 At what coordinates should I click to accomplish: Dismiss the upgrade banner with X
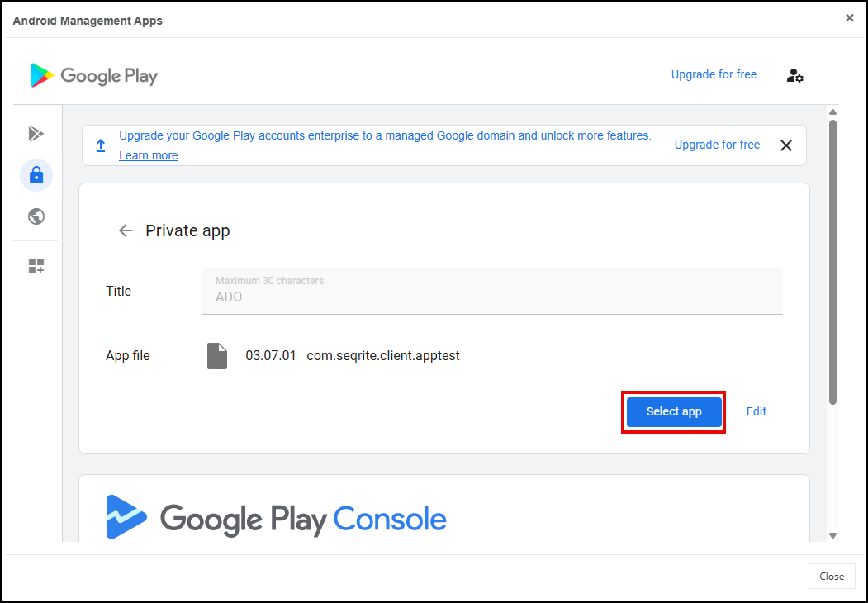tap(786, 145)
